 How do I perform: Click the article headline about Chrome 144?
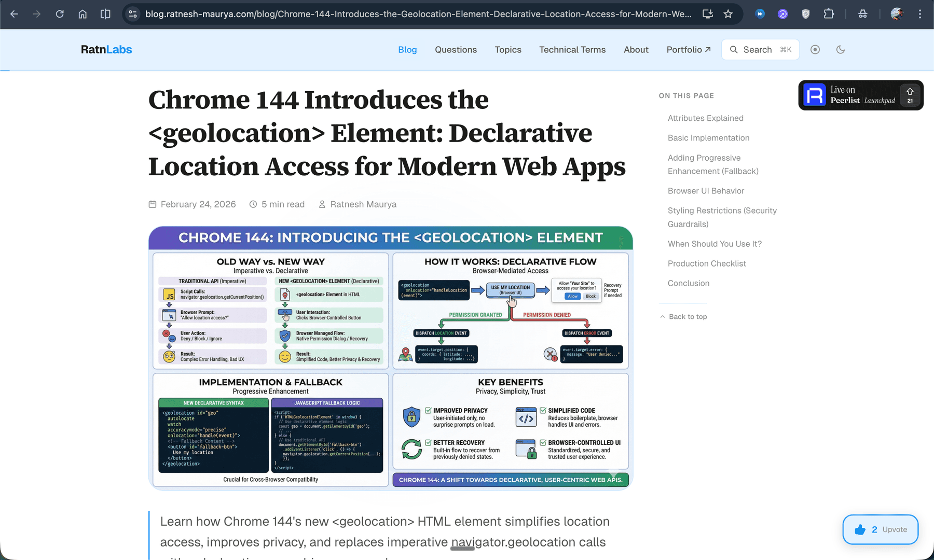point(387,133)
